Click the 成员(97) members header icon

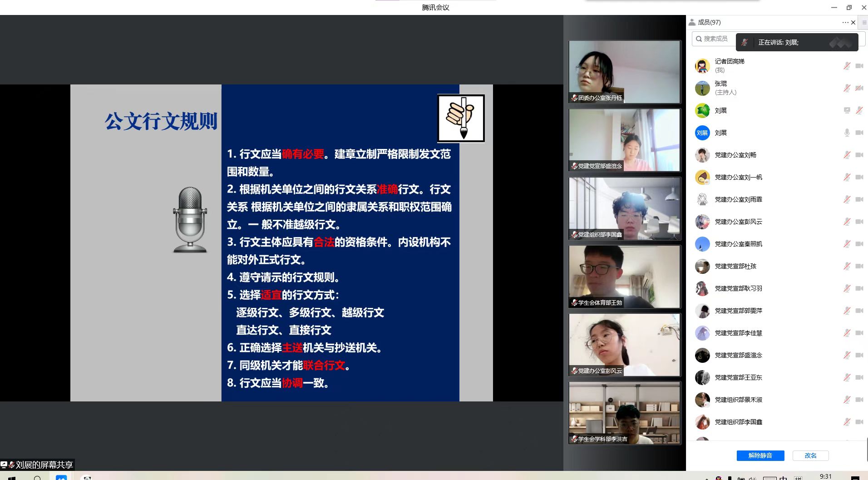click(692, 22)
